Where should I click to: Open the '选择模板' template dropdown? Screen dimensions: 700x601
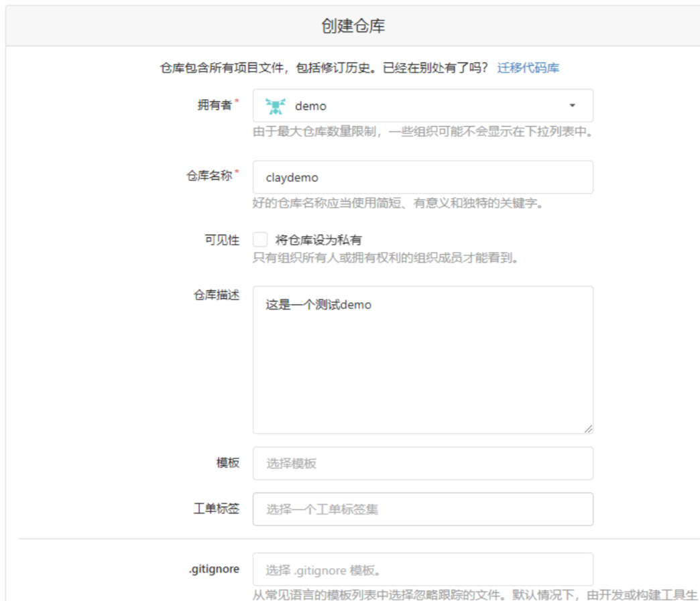coord(422,464)
